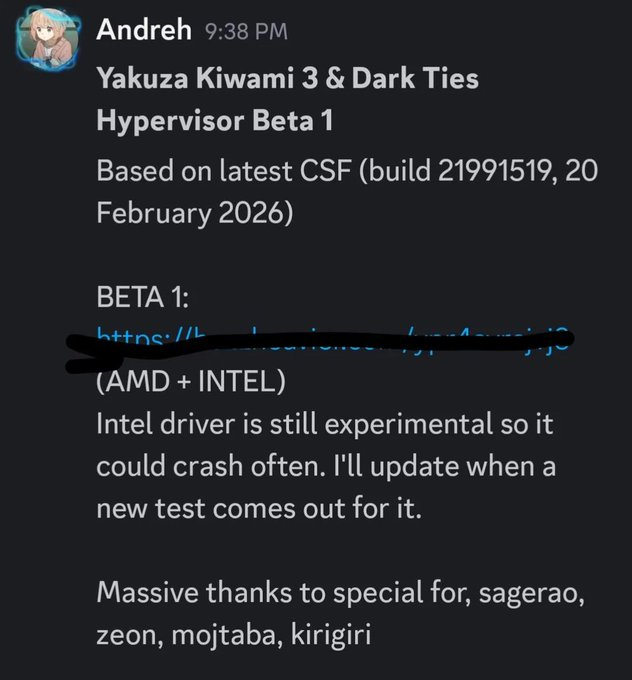Viewport: 632px width, 680px height.
Task: Click the "Hypervisor Beta 1" title line
Action: [214, 121]
